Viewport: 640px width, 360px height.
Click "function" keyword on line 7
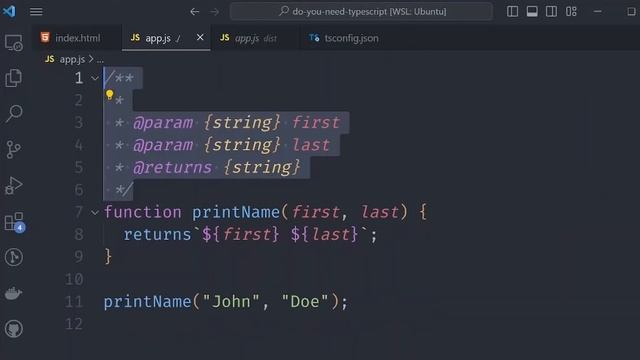[142, 212]
